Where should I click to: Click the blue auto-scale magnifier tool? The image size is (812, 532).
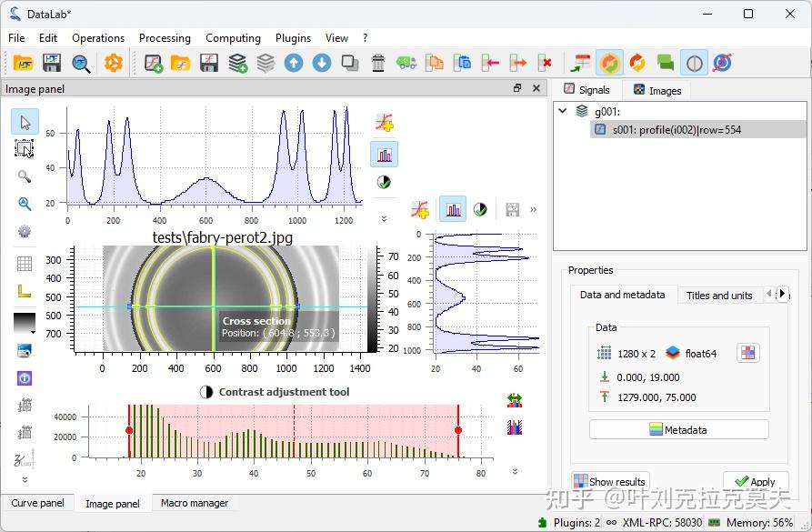click(25, 204)
